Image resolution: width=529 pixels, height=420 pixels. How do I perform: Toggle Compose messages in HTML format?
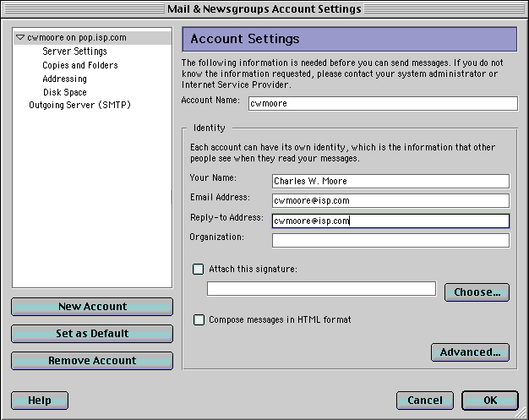coord(199,320)
